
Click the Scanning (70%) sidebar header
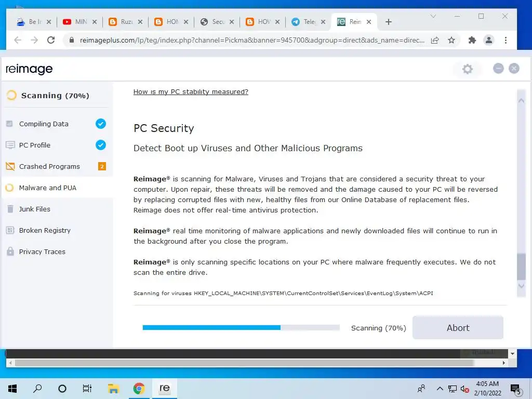(x=55, y=96)
